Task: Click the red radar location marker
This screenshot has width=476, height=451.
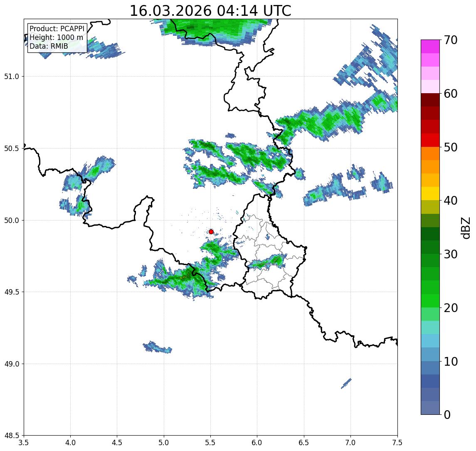Action: (211, 232)
